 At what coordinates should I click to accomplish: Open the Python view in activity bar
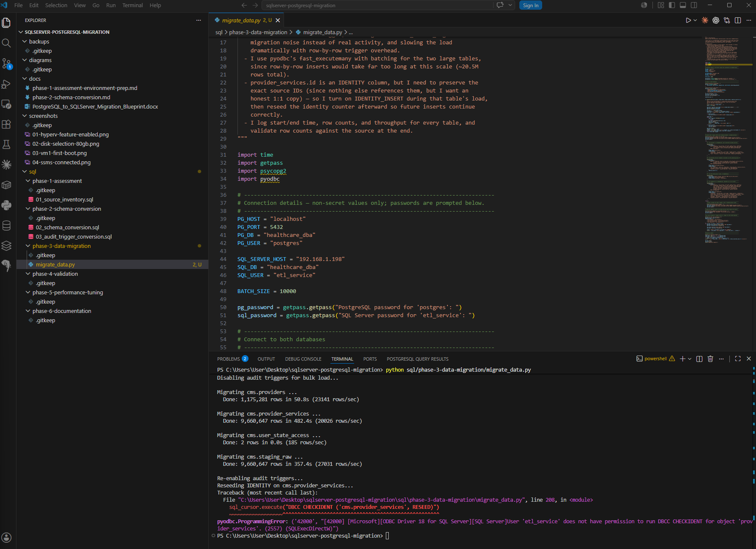click(6, 205)
